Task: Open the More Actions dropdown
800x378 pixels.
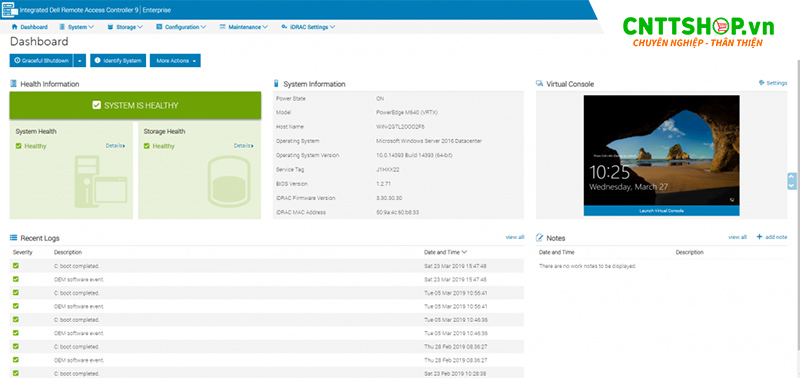Action: coord(175,61)
